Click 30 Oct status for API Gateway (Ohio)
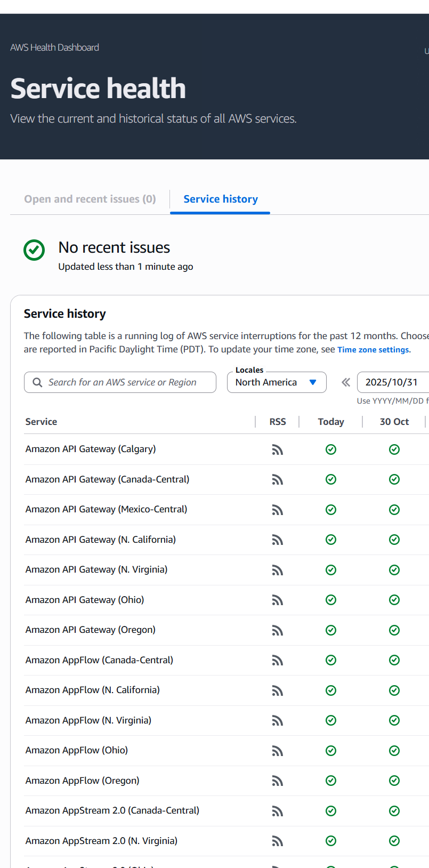Viewport: 429px width, 868px height. coord(394,600)
